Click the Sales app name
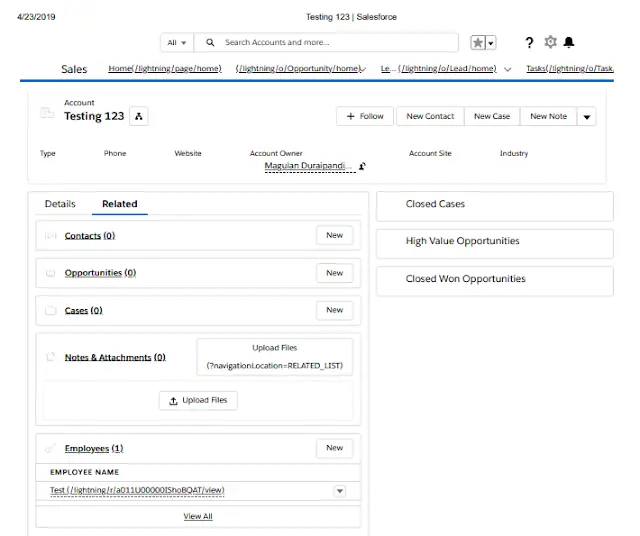The image size is (640, 536). (x=74, y=69)
